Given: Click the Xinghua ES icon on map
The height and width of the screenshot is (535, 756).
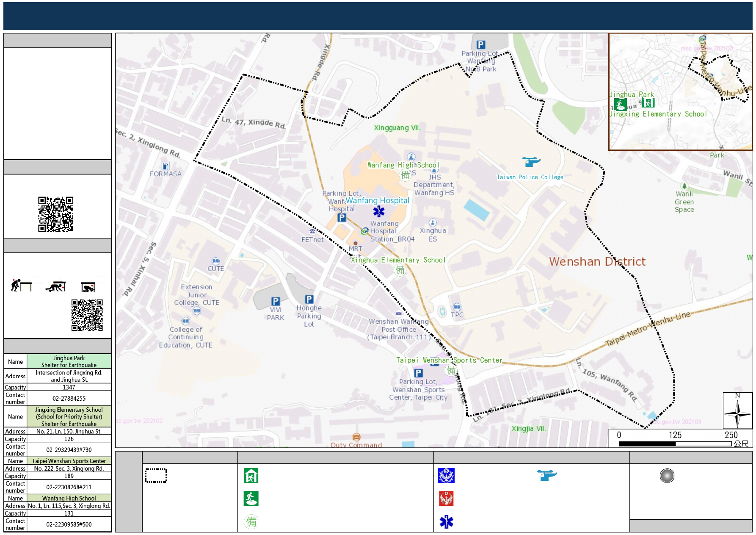Looking at the screenshot, I should coord(432,222).
